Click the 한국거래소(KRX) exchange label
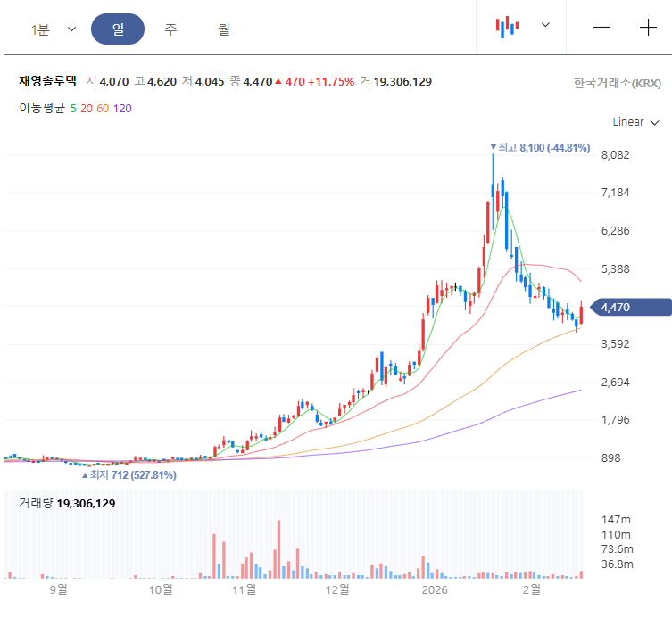Screen dimensions: 672x626 617,83
